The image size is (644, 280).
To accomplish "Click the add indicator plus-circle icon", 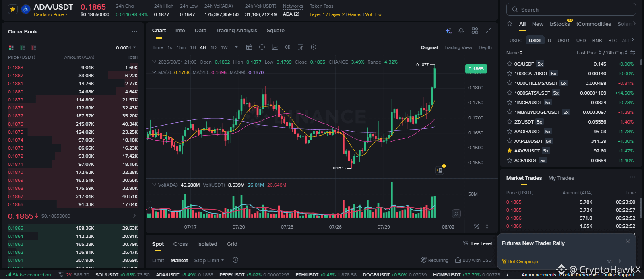I will (x=262, y=47).
